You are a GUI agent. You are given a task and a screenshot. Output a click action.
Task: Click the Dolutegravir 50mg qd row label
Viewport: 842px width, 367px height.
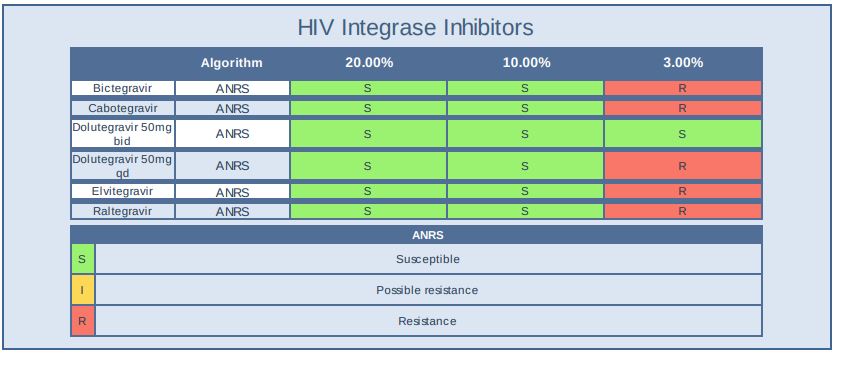(123, 166)
